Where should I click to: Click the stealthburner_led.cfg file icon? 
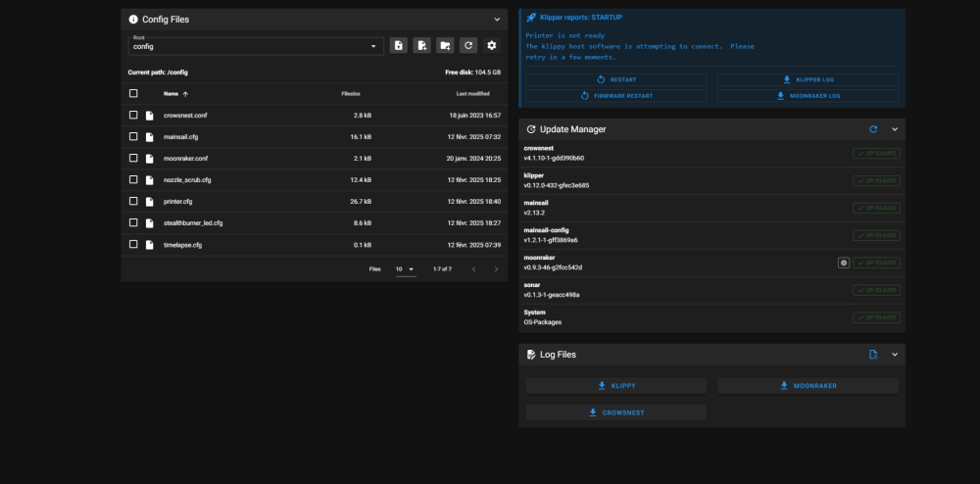click(x=149, y=223)
